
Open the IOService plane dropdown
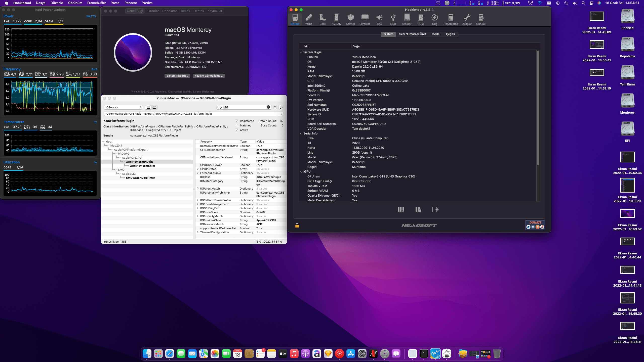click(123, 107)
